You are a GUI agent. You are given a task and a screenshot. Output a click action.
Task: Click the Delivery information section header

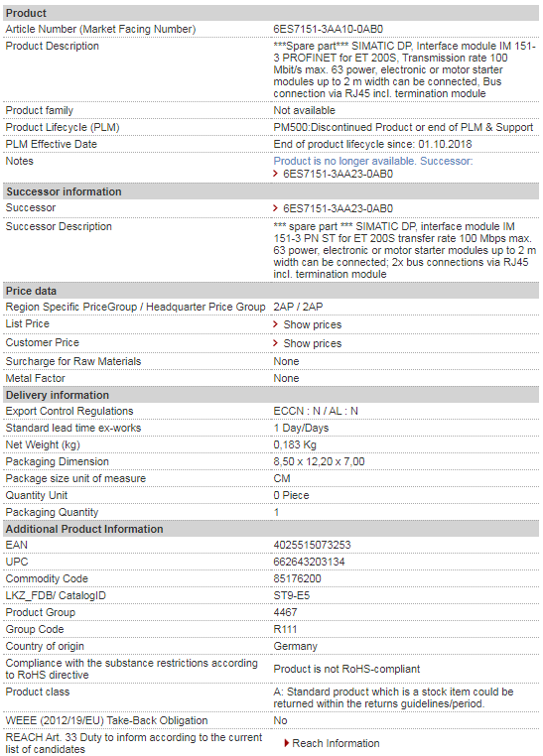(x=271, y=395)
